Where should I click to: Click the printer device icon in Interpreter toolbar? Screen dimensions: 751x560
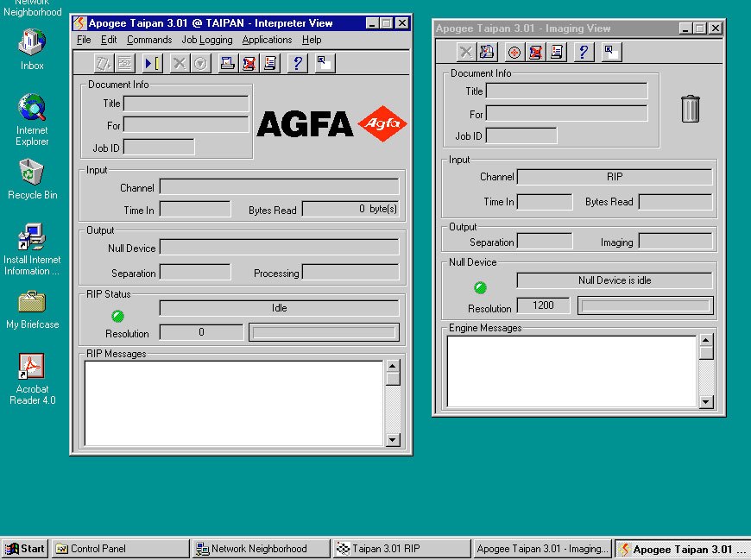point(228,63)
